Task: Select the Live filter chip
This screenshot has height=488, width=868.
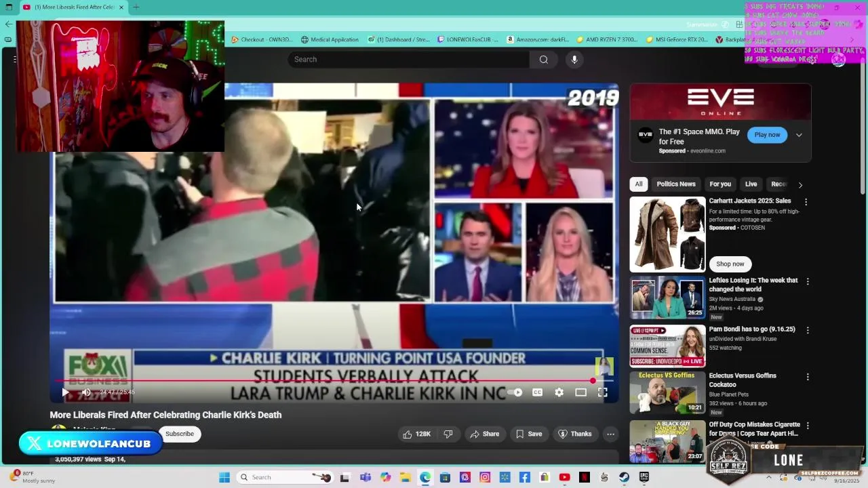Action: [x=751, y=184]
